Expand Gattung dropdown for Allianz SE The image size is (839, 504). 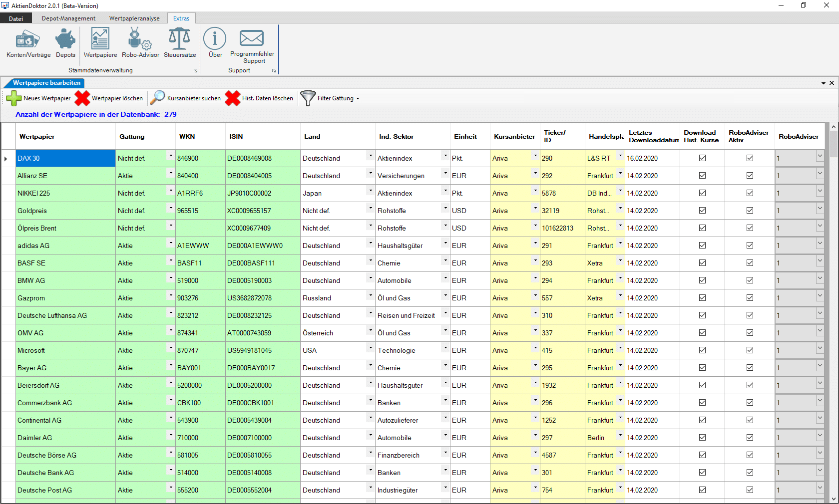(x=171, y=173)
